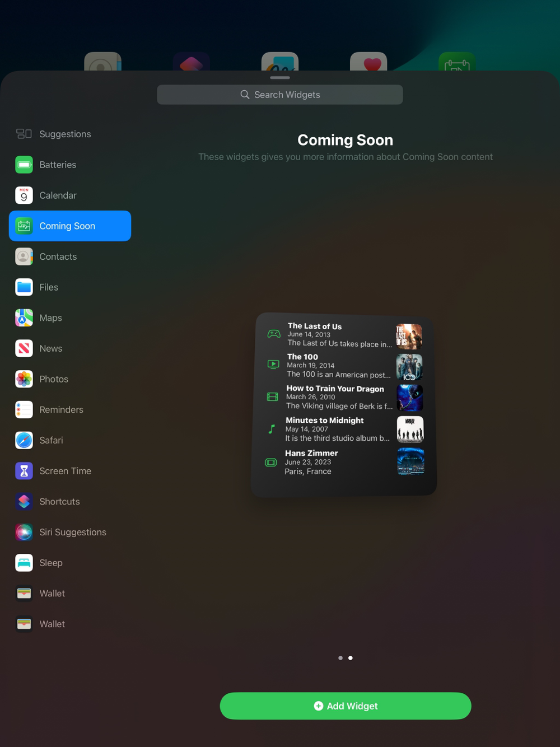The height and width of the screenshot is (747, 560).
Task: Click the widget description subtitle text
Action: 346,157
